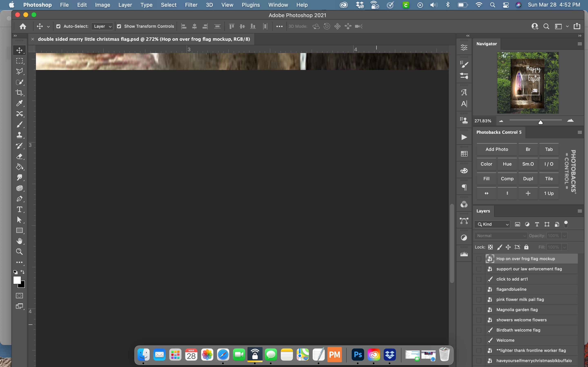Screen dimensions: 588x367
Task: Click the Hue button in Photobacks
Action: pos(507,164)
